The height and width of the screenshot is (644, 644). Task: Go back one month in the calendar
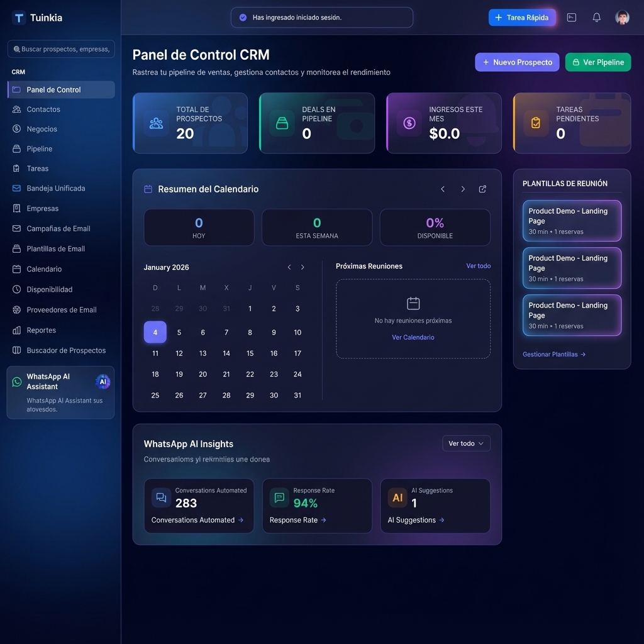click(x=289, y=267)
